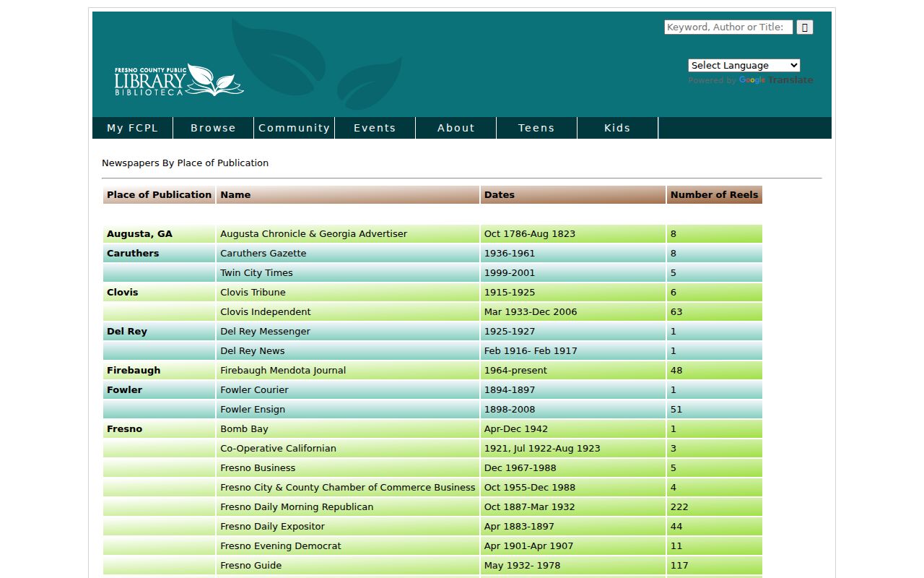Open the Kids menu
The width and height of the screenshot is (924, 578).
point(618,128)
